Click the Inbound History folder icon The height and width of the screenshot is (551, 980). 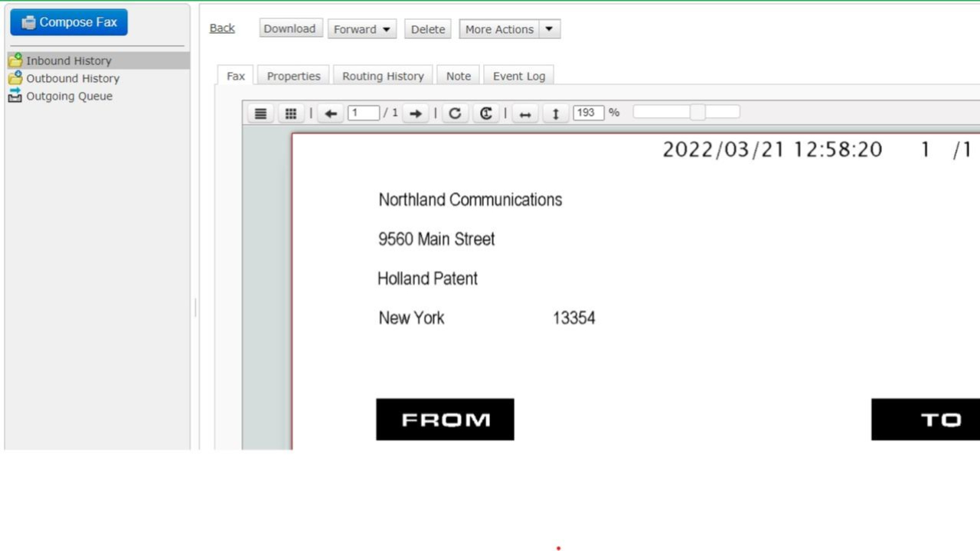(x=15, y=60)
